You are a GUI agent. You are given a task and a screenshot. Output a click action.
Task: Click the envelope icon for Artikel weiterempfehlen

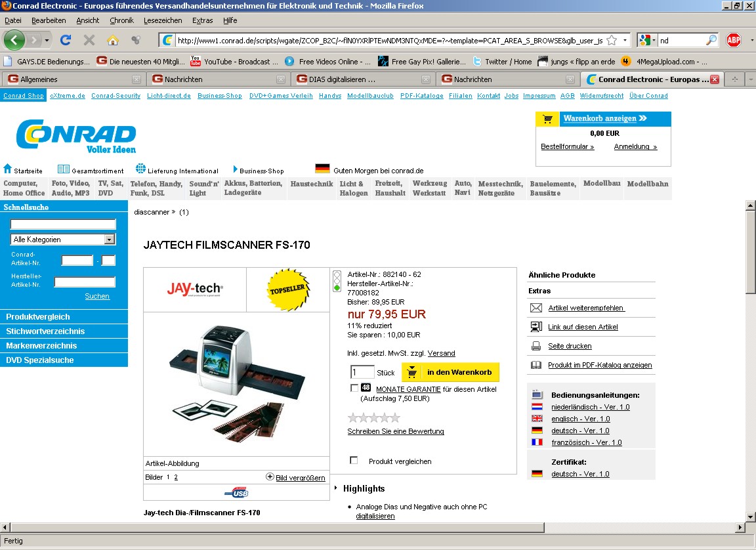536,308
